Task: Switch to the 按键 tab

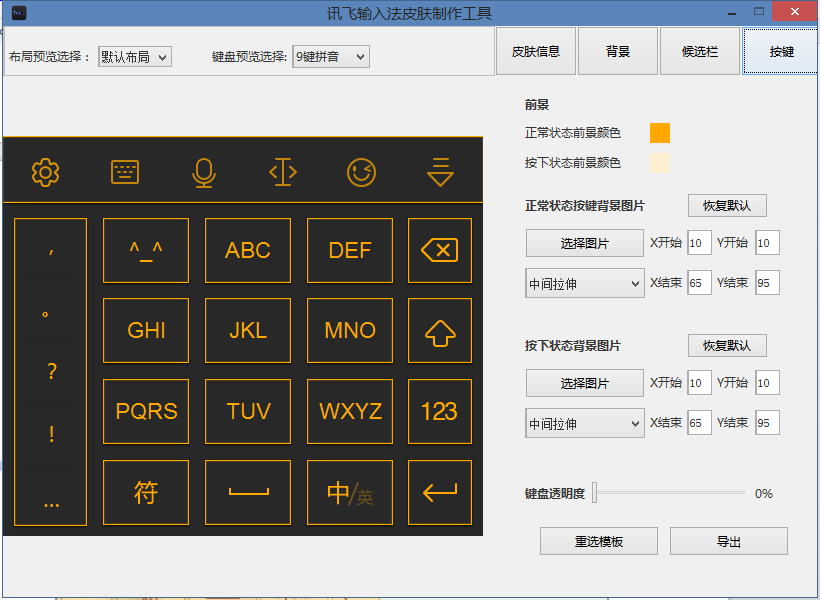Action: (x=781, y=51)
